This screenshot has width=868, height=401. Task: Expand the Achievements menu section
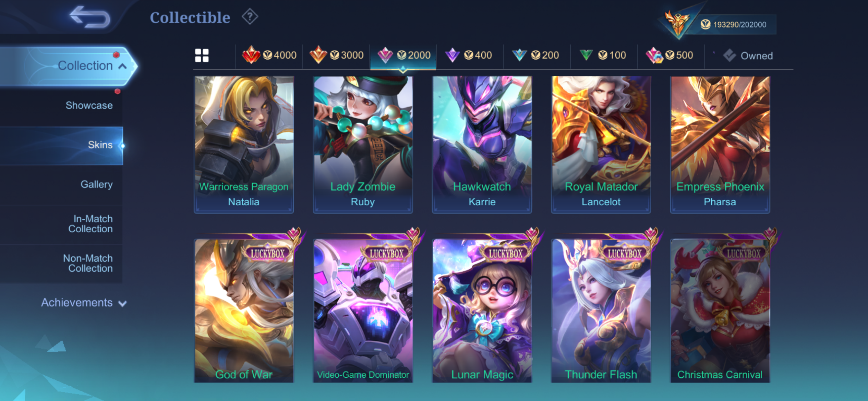[84, 303]
